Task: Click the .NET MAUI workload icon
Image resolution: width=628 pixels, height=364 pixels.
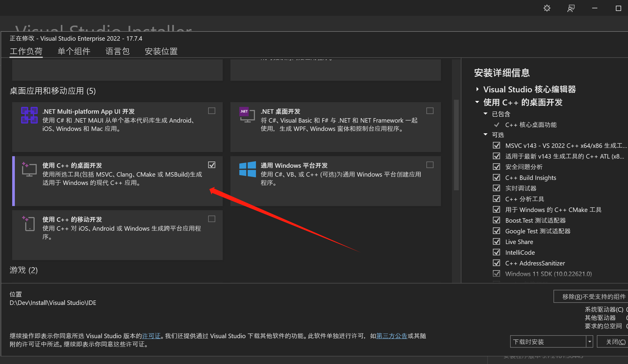Action: (29, 115)
